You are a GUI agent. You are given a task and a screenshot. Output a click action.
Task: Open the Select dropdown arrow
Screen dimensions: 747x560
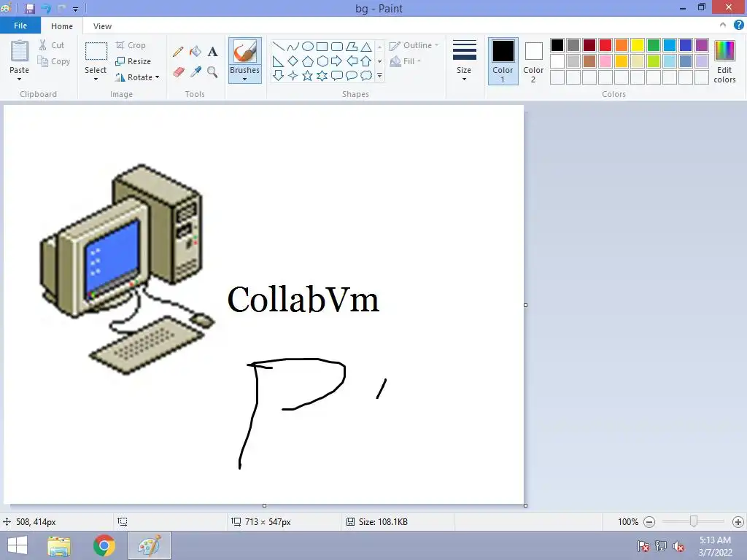point(96,79)
